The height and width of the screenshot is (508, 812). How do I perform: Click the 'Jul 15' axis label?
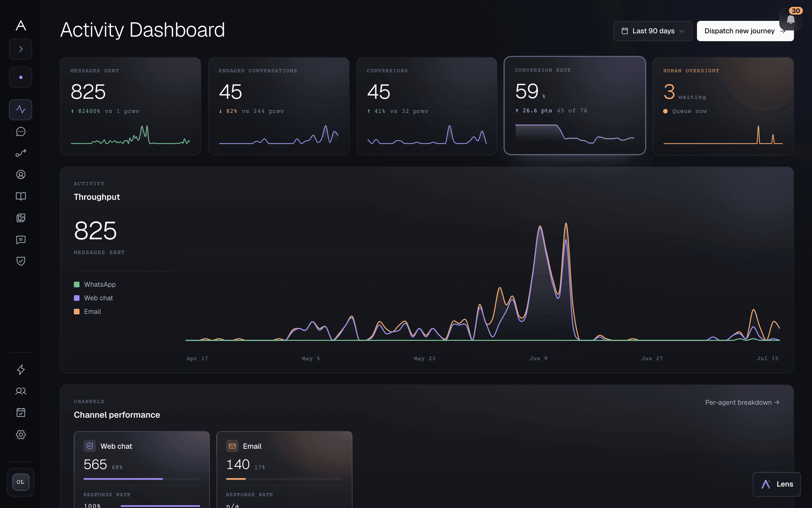coord(767,358)
